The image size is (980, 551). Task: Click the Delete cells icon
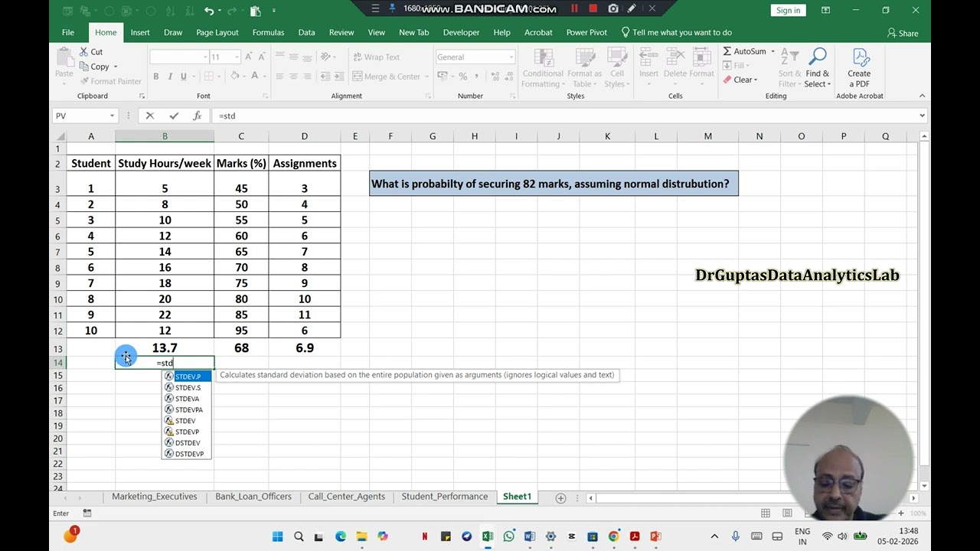[675, 57]
